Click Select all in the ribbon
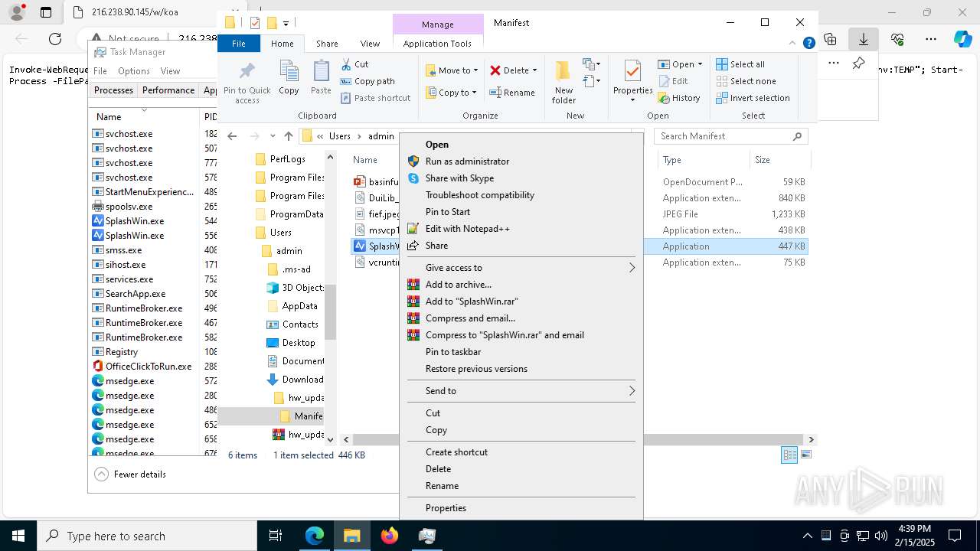The width and height of the screenshot is (980, 551). (x=740, y=64)
